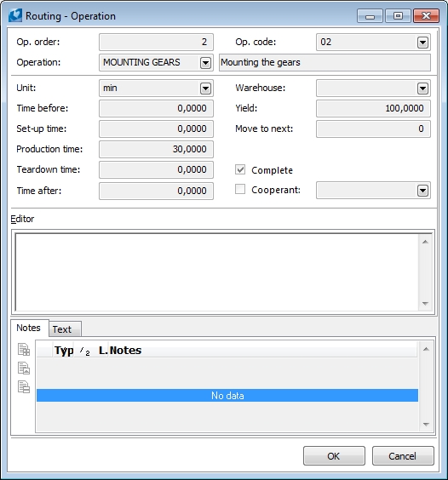The width and height of the screenshot is (448, 480).
Task: Click the Notes grid scroll up arrow
Action: click(426, 349)
